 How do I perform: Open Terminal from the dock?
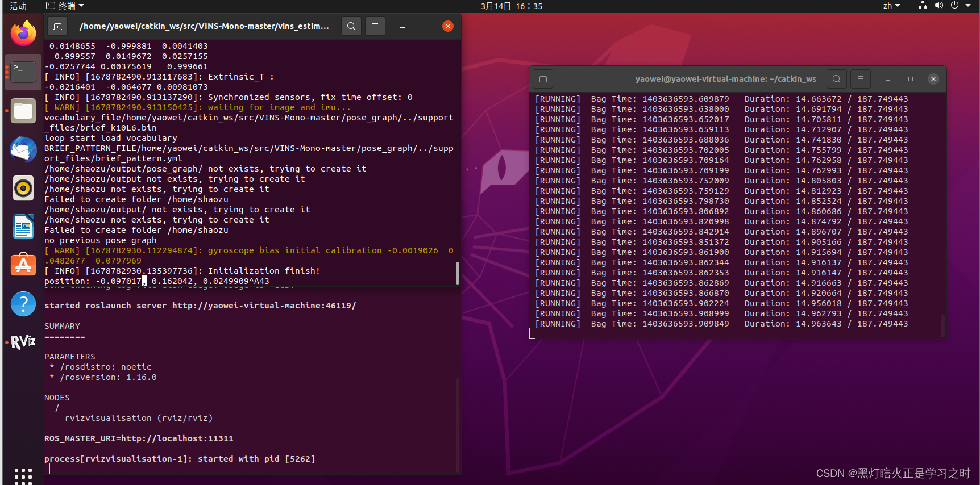pyautogui.click(x=23, y=72)
